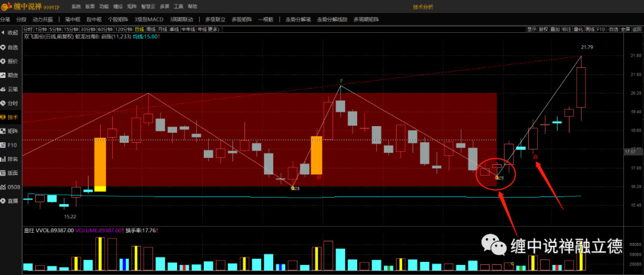The width and height of the screenshot is (644, 275).
Task: Open 多股矩阵 view
Action: tap(242, 20)
